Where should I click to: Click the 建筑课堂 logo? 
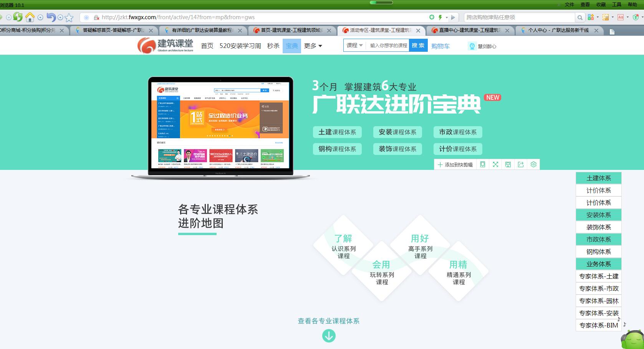pos(166,46)
